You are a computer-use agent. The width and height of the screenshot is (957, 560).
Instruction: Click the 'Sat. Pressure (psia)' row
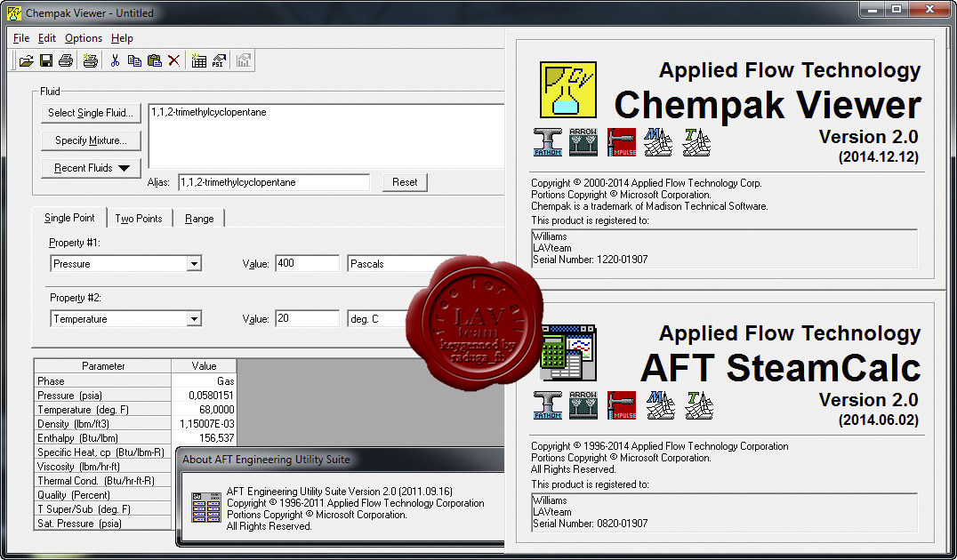click(103, 524)
